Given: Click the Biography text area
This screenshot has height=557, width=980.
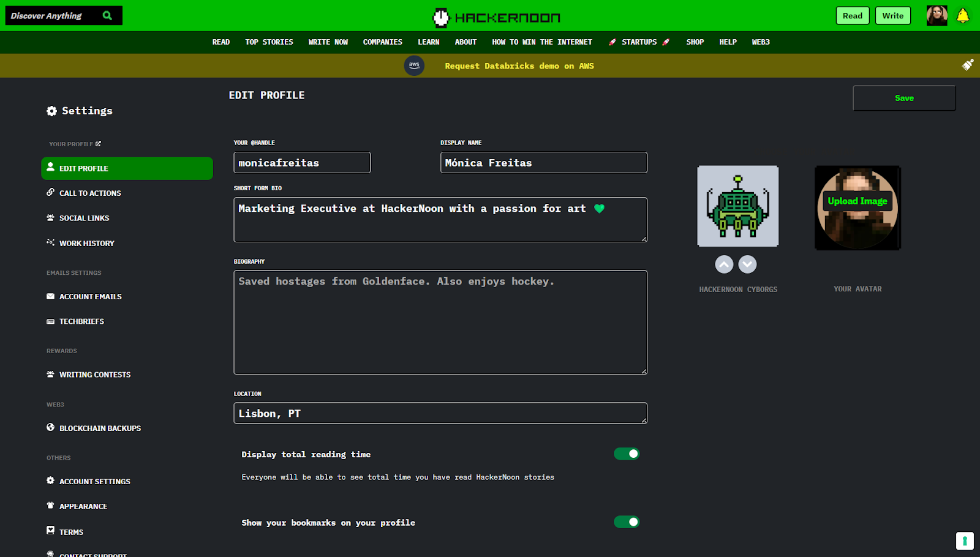Looking at the screenshot, I should [x=440, y=323].
